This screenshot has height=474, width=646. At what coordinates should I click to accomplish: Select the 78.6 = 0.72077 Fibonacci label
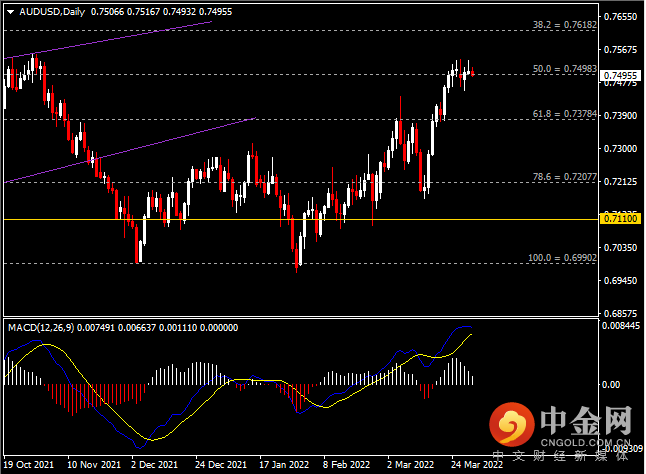pyautogui.click(x=564, y=177)
